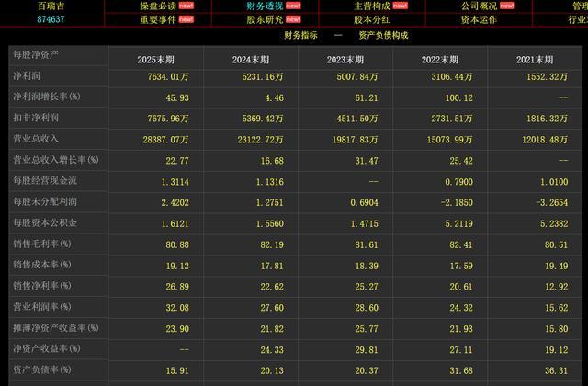The width and height of the screenshot is (588, 386).
Task: Click the new badge next to 主营构成
Action: coord(401,6)
